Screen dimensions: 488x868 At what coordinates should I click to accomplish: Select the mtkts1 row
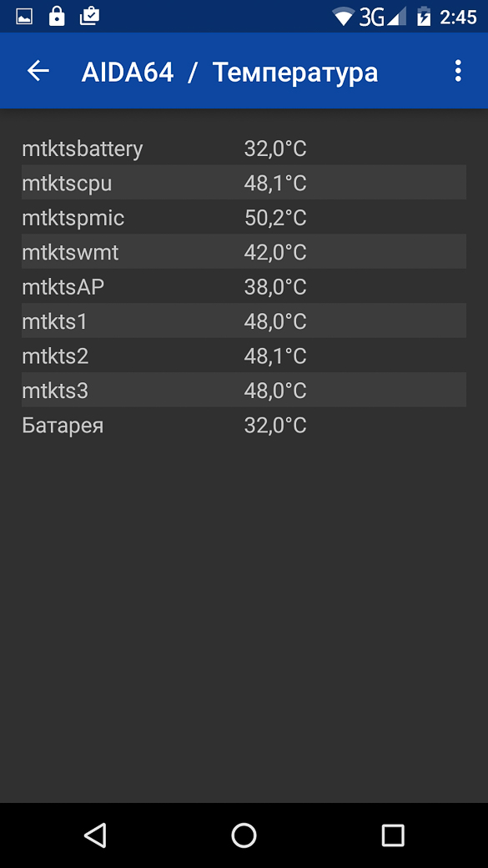tap(244, 321)
